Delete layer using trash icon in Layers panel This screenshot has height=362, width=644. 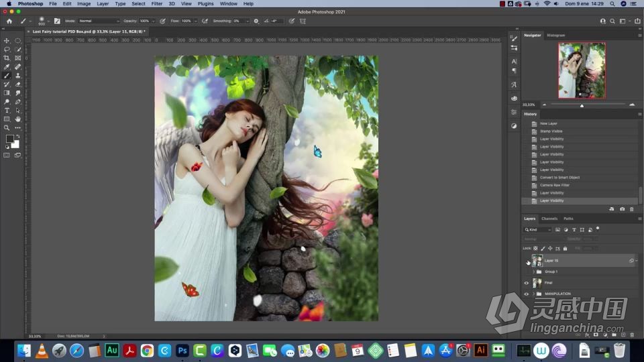click(x=632, y=334)
